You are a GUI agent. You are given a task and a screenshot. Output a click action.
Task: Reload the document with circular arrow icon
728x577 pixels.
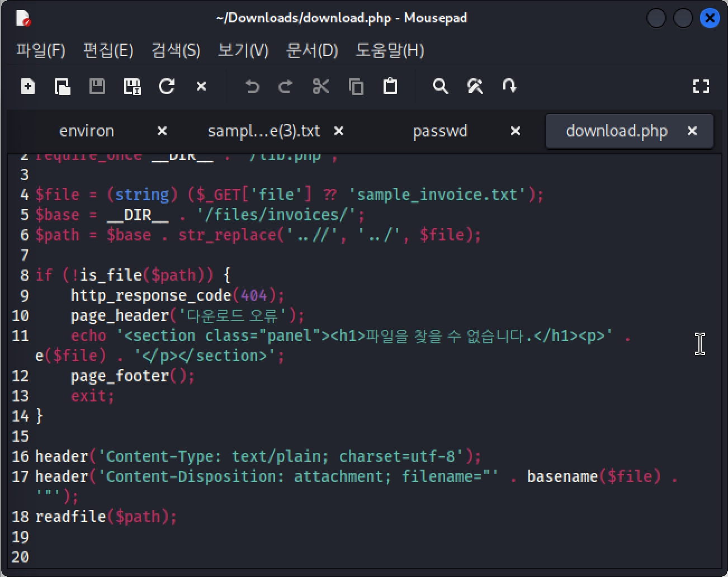point(167,86)
